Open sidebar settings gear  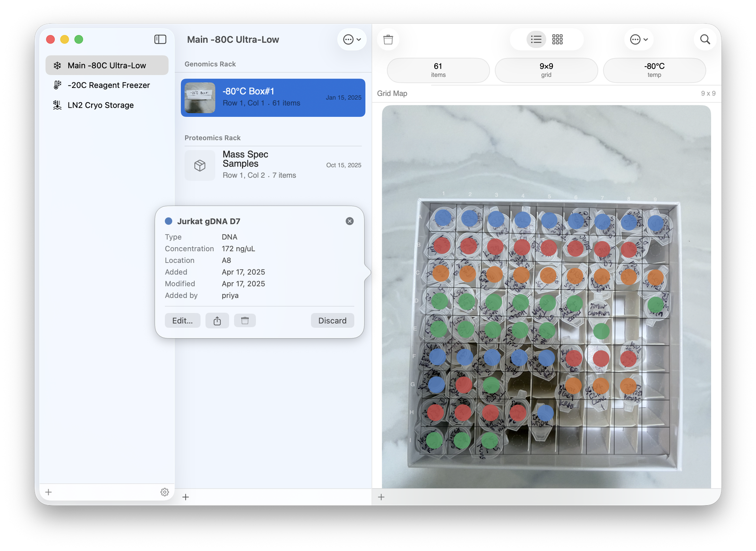pyautogui.click(x=164, y=492)
